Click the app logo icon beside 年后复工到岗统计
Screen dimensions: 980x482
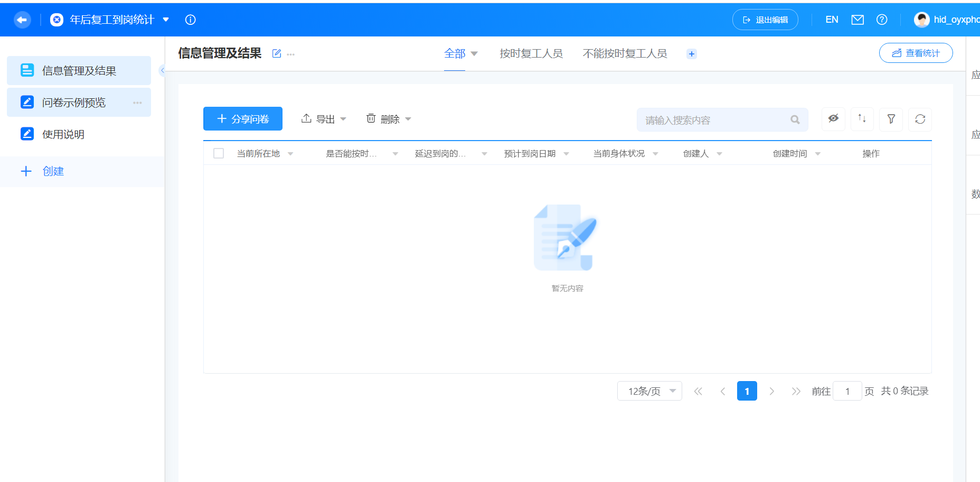pos(56,20)
